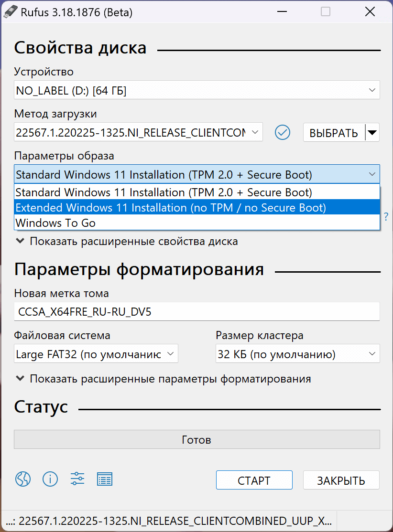The image size is (393, 532).
Task: Show the log window icon
Action: point(104,479)
